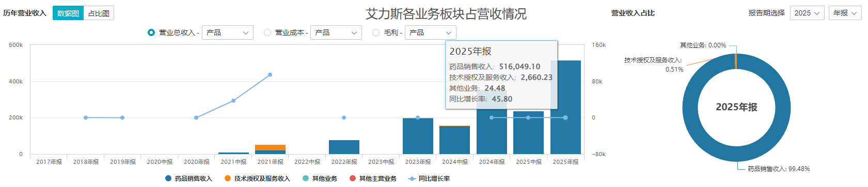Open the 产品 dropdown beside 毛利
Image resolution: width=868 pixels, height=187 pixels.
click(x=431, y=32)
